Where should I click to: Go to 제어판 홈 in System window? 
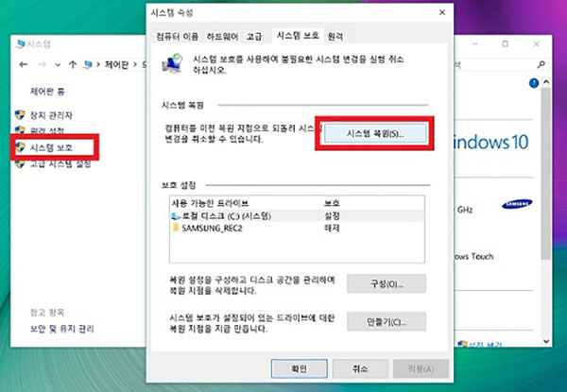(47, 92)
